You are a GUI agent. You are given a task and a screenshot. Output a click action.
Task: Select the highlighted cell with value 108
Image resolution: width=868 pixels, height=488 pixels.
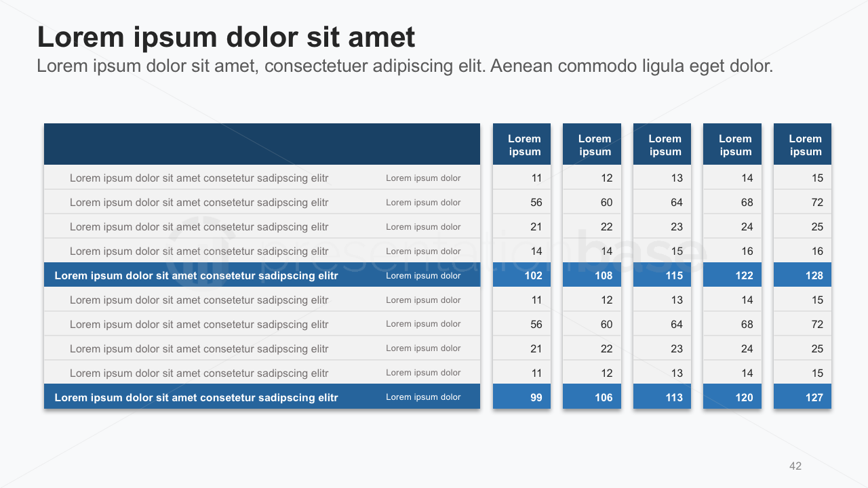(592, 275)
